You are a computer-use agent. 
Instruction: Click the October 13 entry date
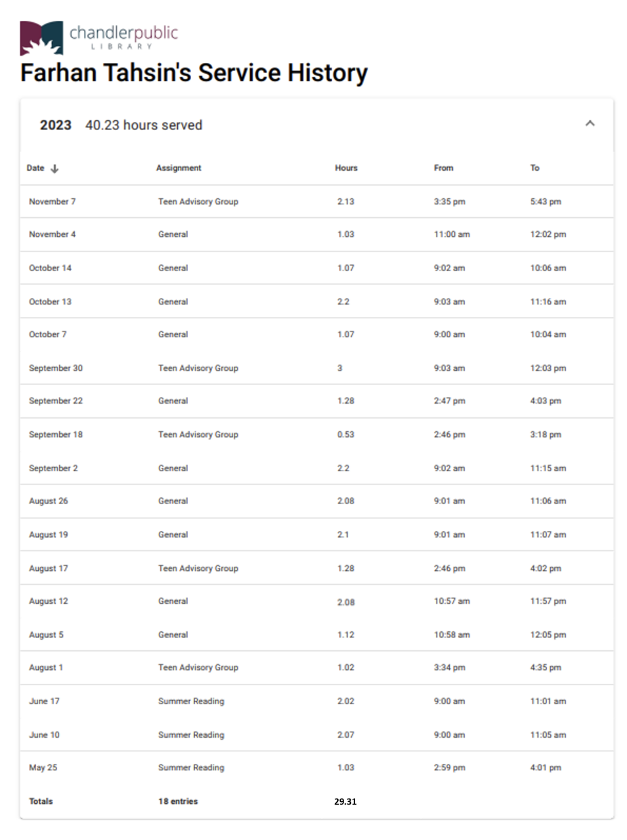pos(50,302)
